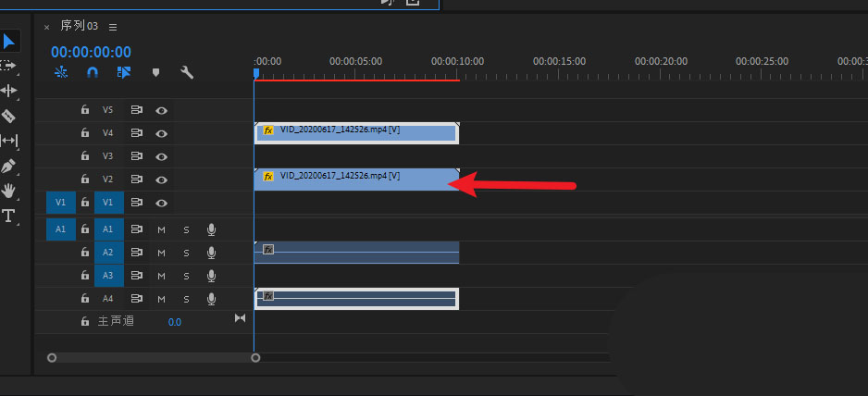Viewport: 868px width, 396px height.
Task: Select the Razor tool
Action: [8, 116]
